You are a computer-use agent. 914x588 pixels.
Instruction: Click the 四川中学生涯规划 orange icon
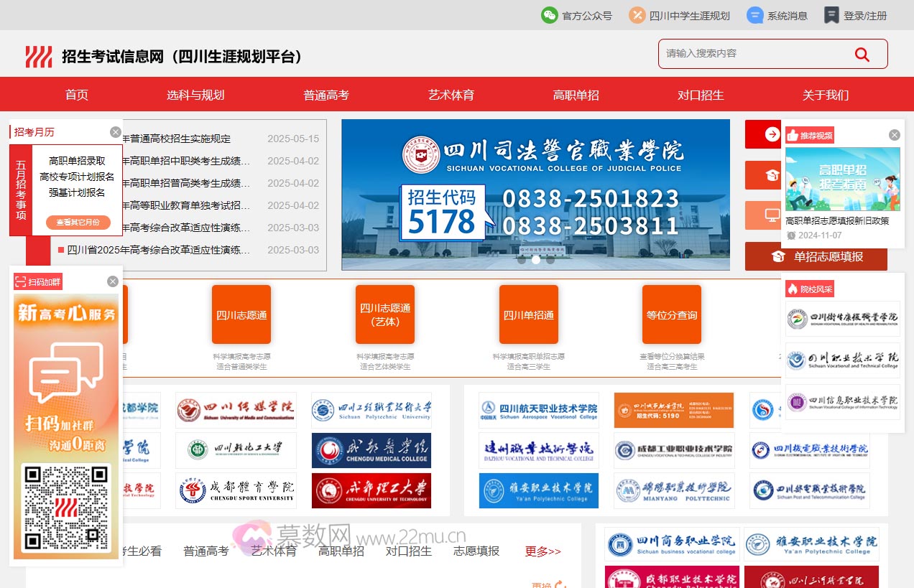click(x=637, y=15)
